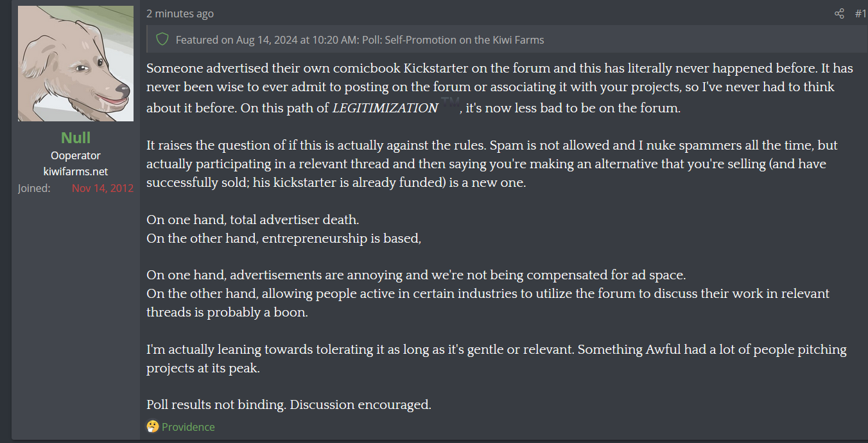Click the Ooperator user title
The width and height of the screenshot is (868, 443).
(x=76, y=155)
